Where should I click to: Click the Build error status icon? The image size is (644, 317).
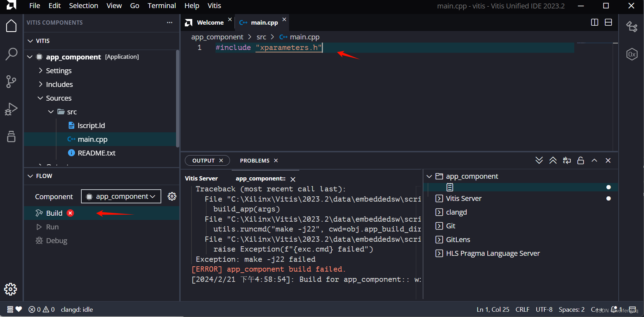pos(70,213)
